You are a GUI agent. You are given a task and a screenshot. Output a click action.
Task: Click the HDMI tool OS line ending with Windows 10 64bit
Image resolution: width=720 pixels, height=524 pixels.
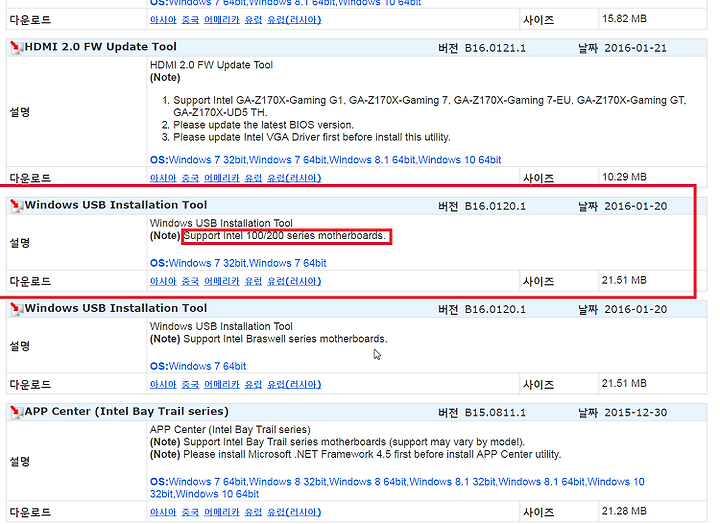click(x=326, y=160)
